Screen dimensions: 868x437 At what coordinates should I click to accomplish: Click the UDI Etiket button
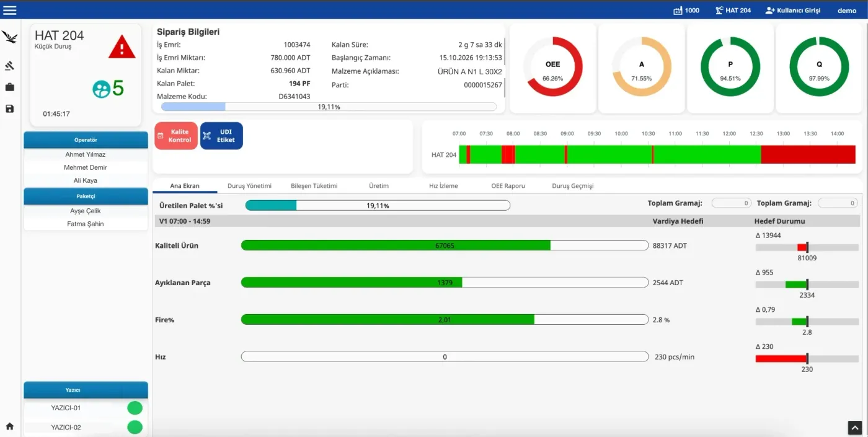click(221, 136)
